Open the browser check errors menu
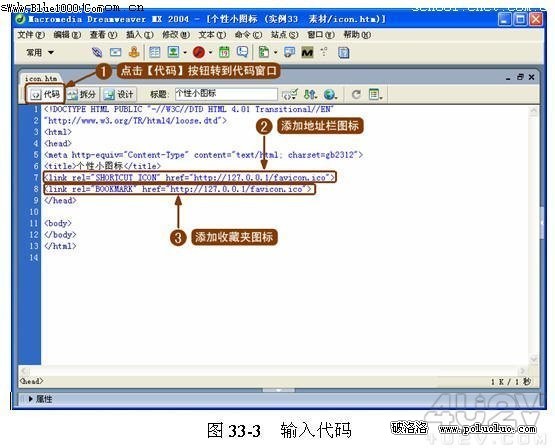The height and width of the screenshot is (448, 555). [290, 94]
